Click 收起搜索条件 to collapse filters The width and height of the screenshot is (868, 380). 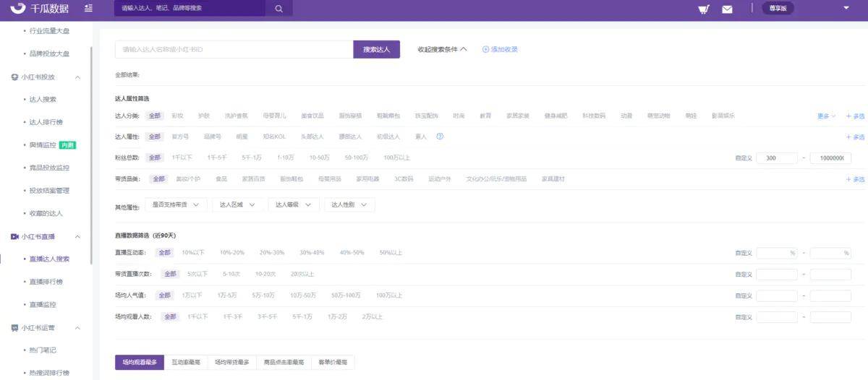click(x=442, y=49)
